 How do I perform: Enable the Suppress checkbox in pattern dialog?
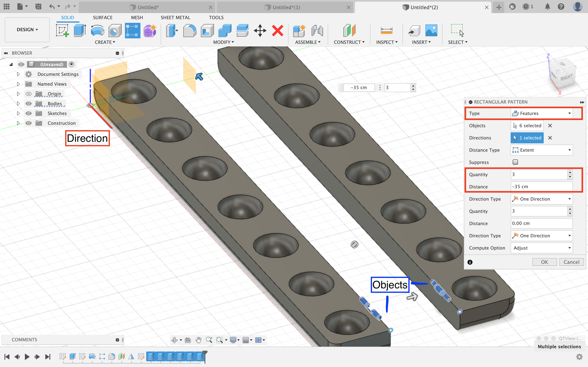coord(515,162)
